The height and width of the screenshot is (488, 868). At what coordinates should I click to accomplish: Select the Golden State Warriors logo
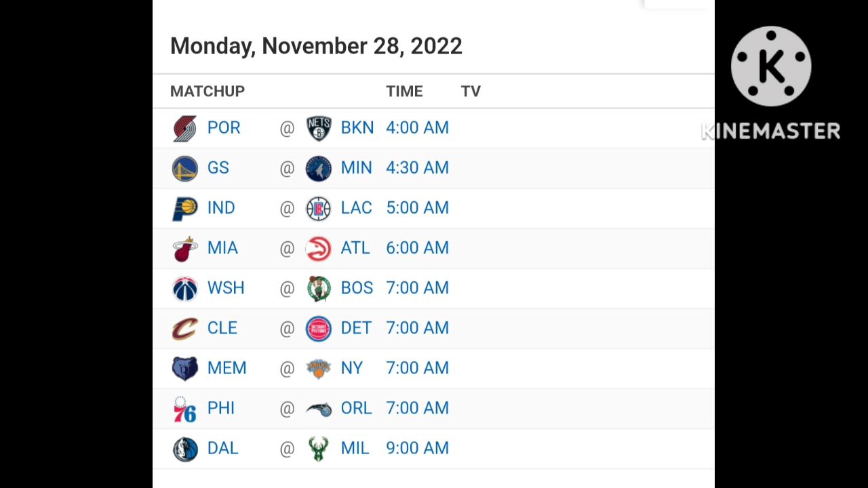pyautogui.click(x=184, y=168)
